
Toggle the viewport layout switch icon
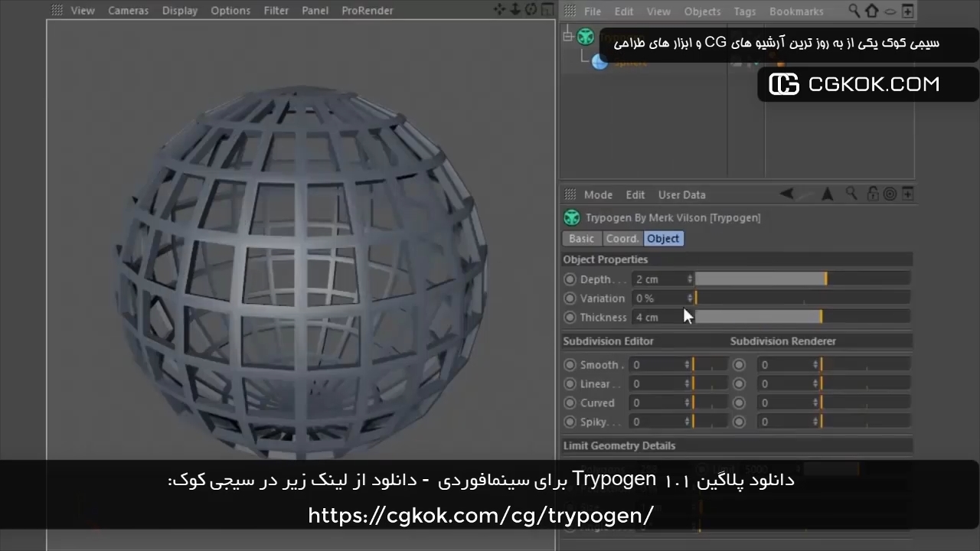click(547, 10)
